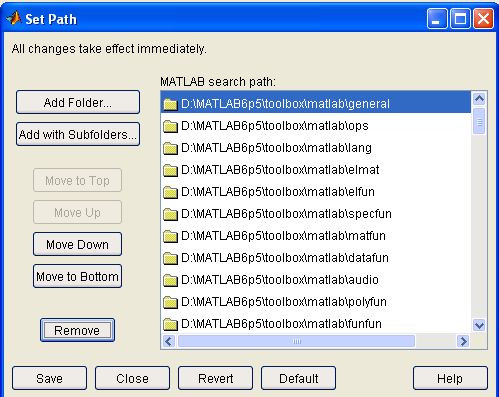Click the folder icon beside matlab\elfun
The width and height of the screenshot is (499, 397).
(170, 192)
